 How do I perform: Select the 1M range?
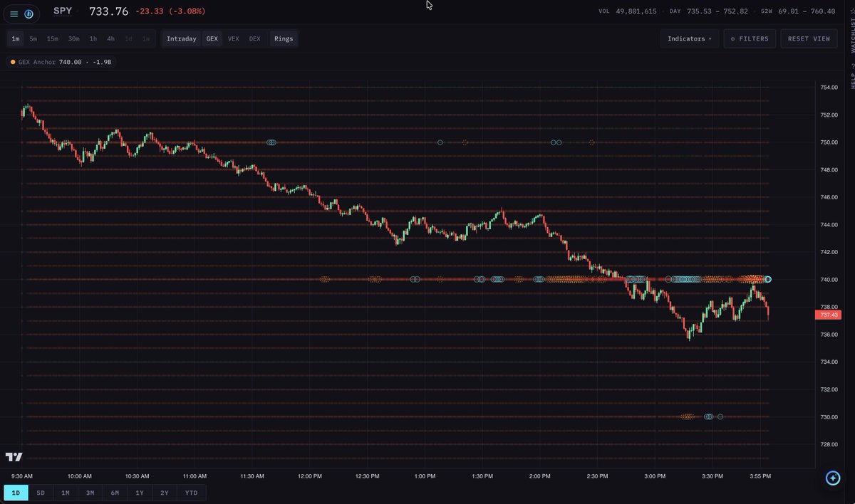coord(66,493)
